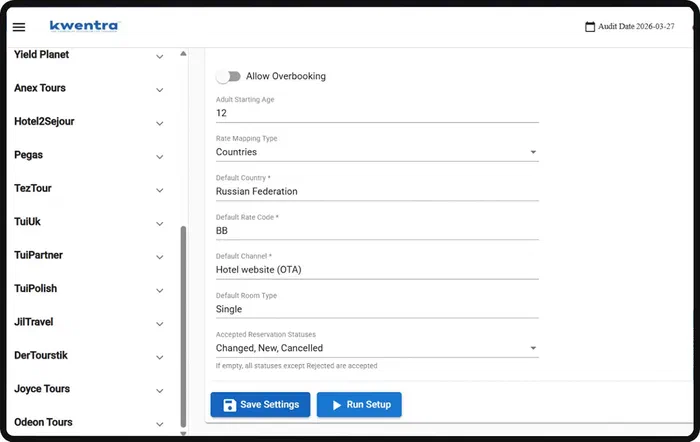This screenshot has height=442, width=700.
Task: Click the sidebar vertical scrollbar thumb
Action: [x=183, y=326]
